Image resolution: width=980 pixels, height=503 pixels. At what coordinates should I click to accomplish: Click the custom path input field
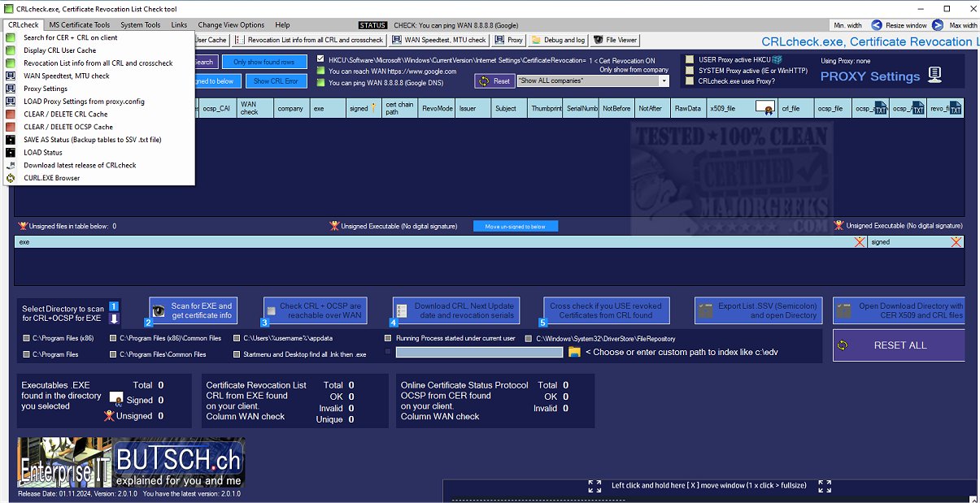click(x=479, y=352)
